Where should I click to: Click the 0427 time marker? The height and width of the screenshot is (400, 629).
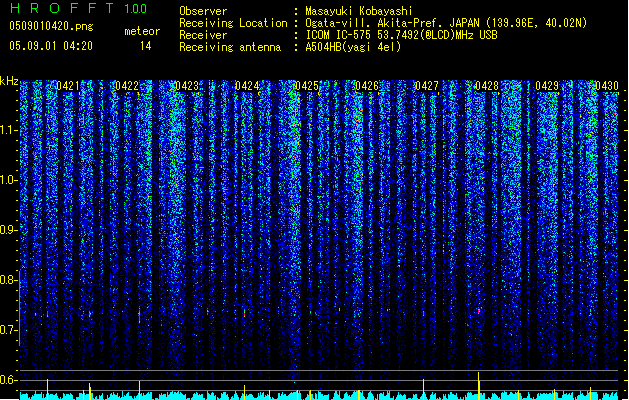click(x=427, y=86)
